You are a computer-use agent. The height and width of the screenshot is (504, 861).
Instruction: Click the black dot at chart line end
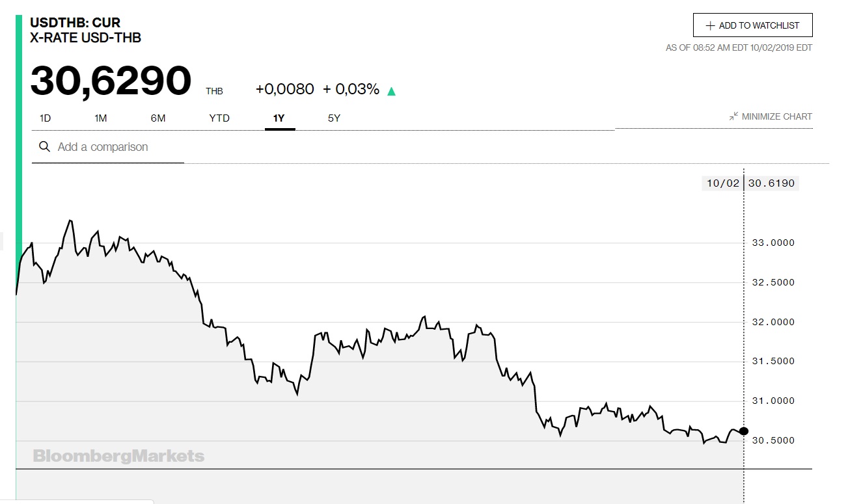pyautogui.click(x=744, y=431)
